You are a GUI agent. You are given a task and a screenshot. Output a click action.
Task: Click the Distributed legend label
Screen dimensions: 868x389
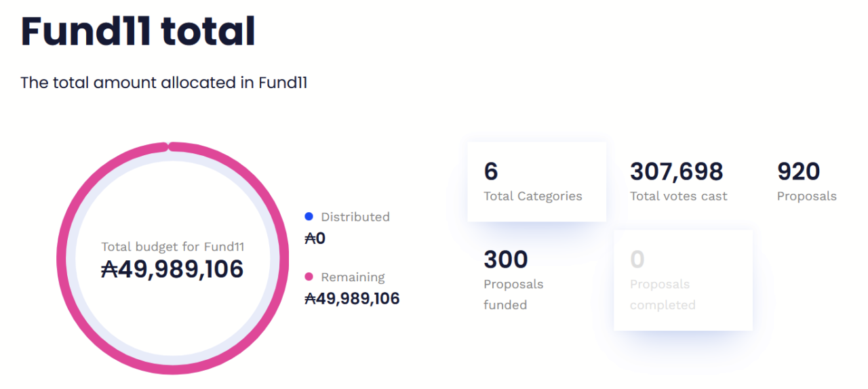pyautogui.click(x=355, y=217)
